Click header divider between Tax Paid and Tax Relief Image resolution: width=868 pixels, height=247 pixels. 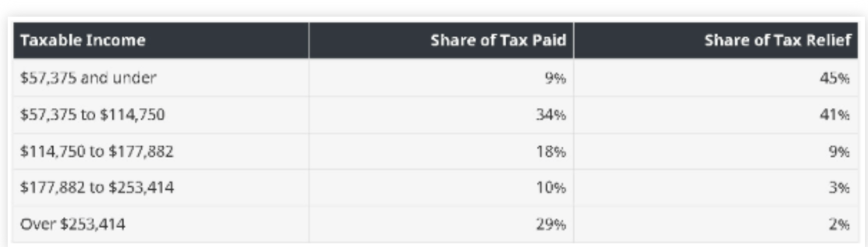573,41
